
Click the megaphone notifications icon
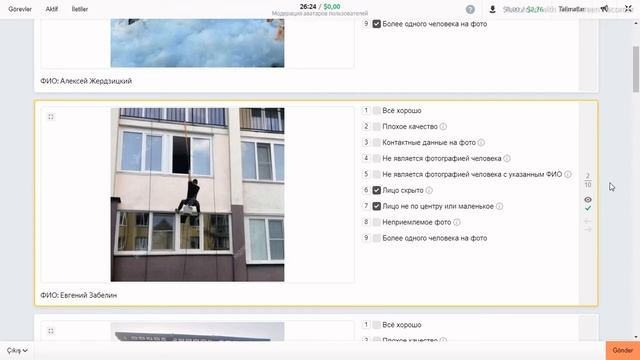(x=604, y=9)
